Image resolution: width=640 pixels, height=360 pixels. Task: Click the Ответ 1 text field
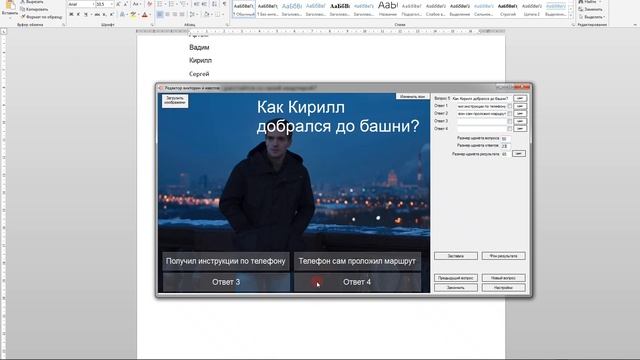click(x=482, y=106)
